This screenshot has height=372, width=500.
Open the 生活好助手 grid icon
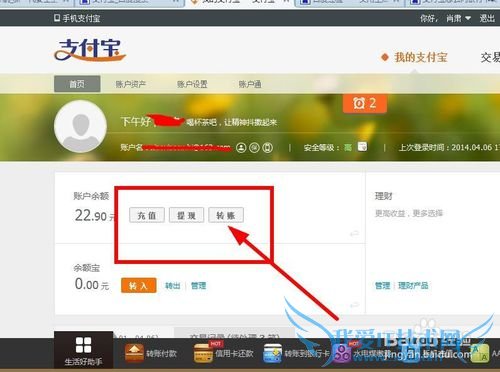coord(83,345)
